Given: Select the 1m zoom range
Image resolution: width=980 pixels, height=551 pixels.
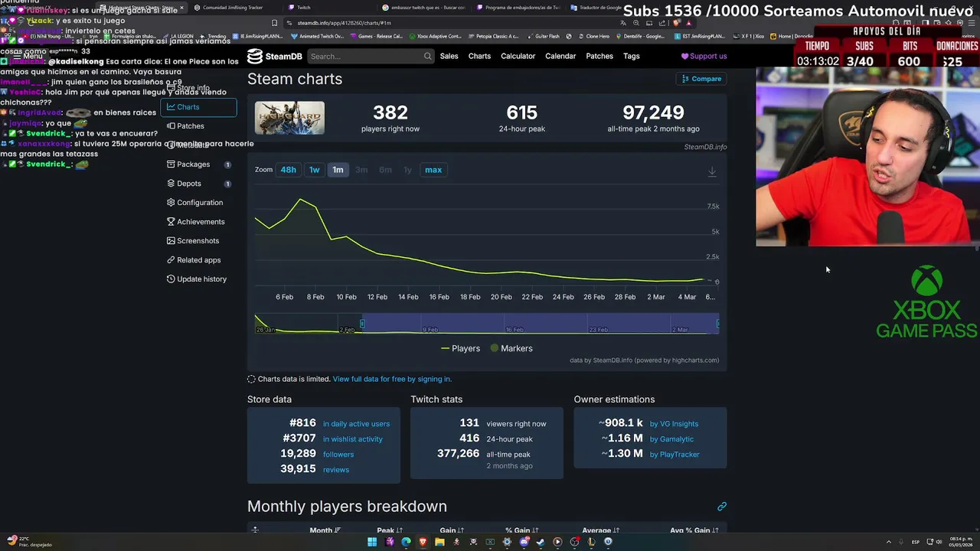Looking at the screenshot, I should pyautogui.click(x=338, y=170).
